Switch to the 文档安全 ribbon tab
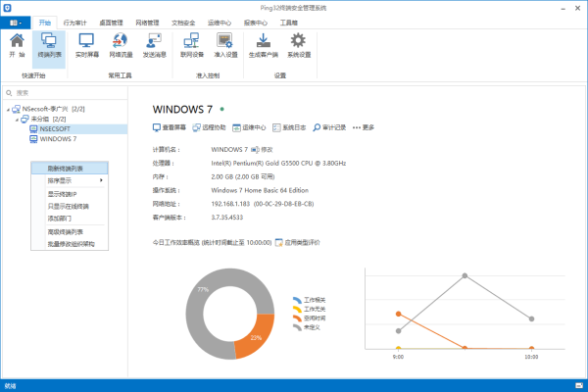This screenshot has height=392, width=588. click(183, 23)
